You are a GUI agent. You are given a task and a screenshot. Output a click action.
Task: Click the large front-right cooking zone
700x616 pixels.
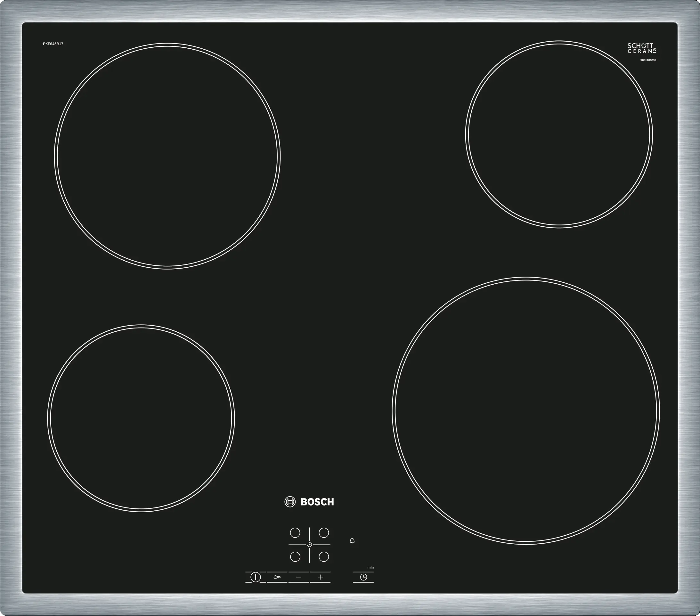526,410
